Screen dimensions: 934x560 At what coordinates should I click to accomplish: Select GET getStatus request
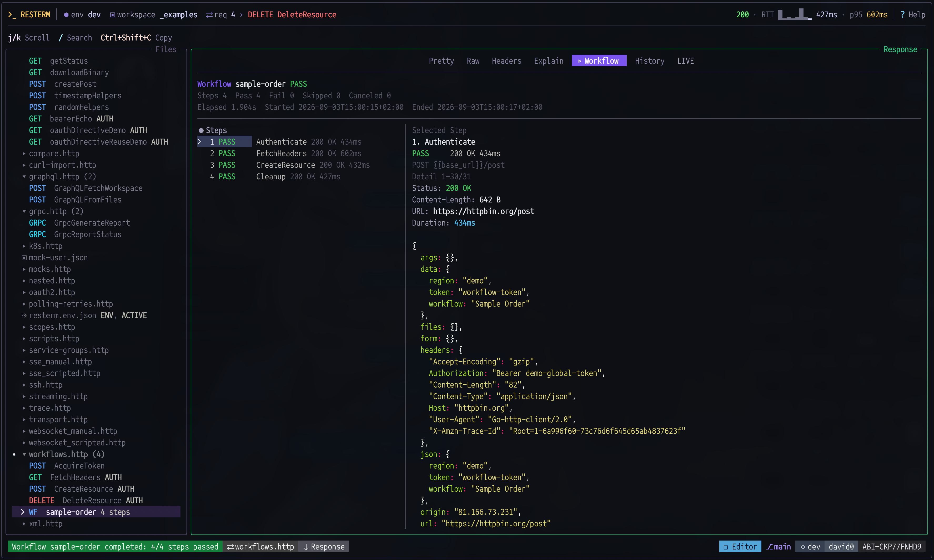pos(58,61)
